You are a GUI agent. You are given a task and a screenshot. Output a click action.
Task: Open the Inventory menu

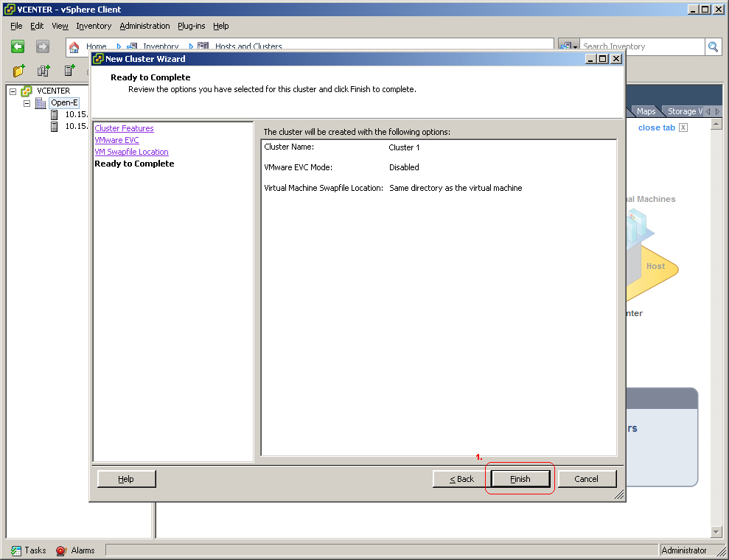click(94, 26)
